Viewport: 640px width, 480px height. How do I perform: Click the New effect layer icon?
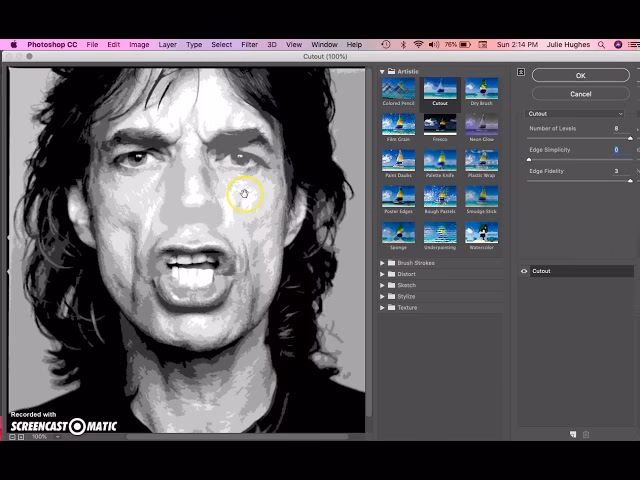573,434
